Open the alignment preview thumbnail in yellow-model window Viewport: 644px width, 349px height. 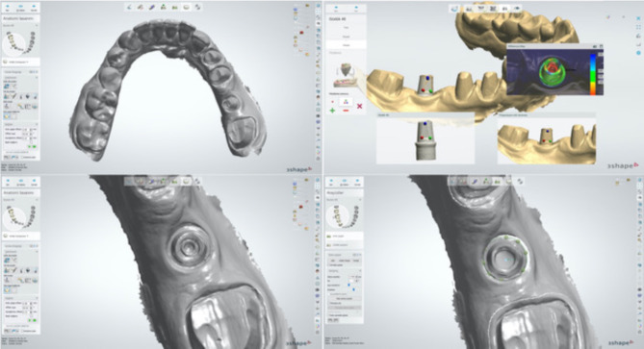tap(346, 75)
